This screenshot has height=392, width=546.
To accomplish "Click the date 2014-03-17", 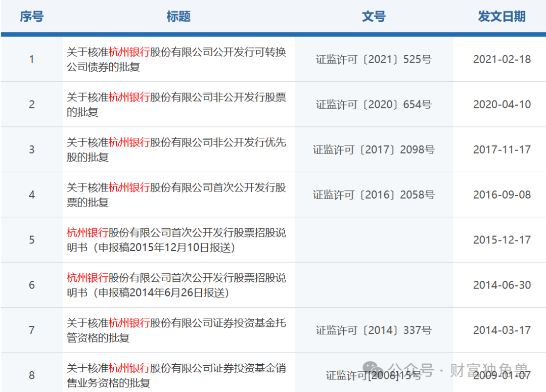I will 502,330.
